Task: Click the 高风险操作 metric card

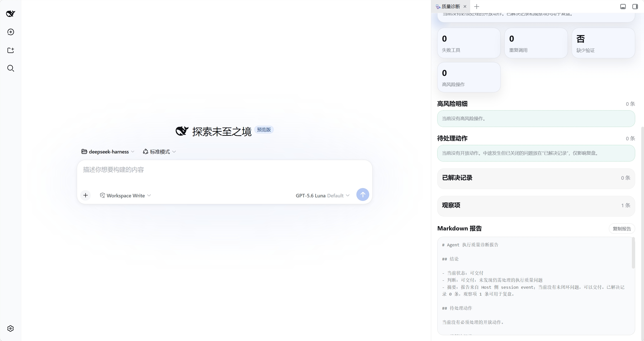Action: tap(469, 77)
